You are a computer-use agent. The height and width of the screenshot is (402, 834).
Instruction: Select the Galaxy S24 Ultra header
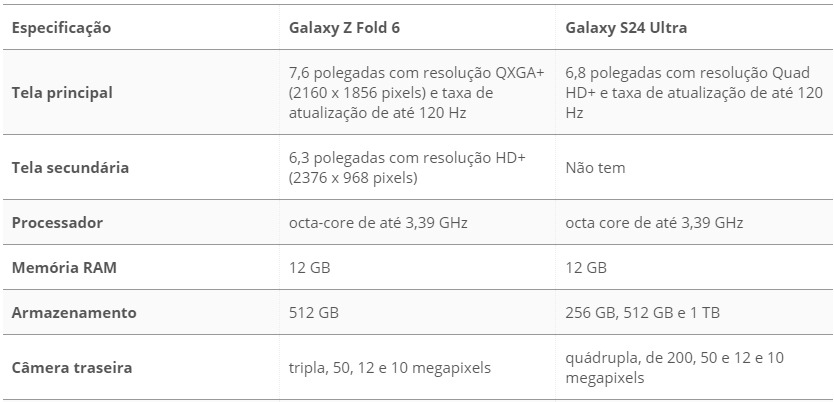[626, 28]
